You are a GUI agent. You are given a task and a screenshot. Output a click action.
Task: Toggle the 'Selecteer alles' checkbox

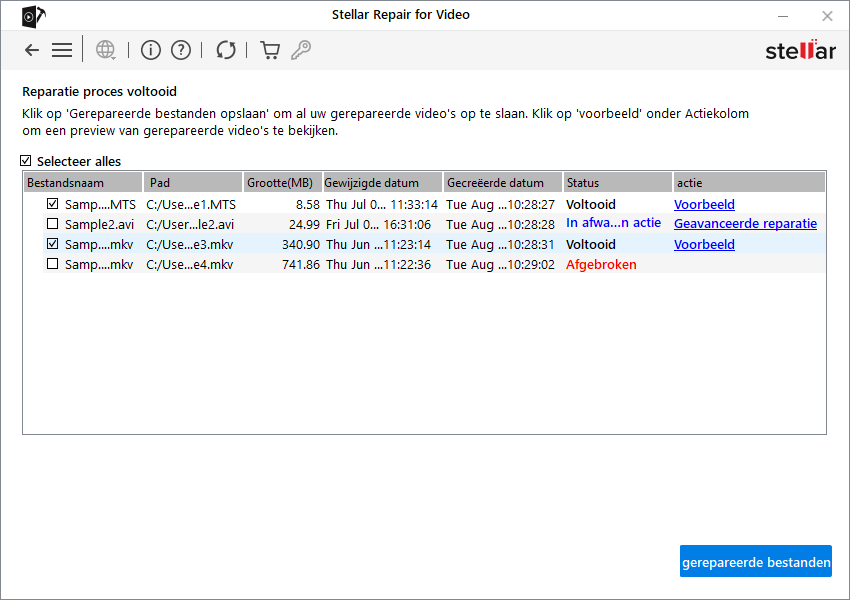[x=25, y=160]
